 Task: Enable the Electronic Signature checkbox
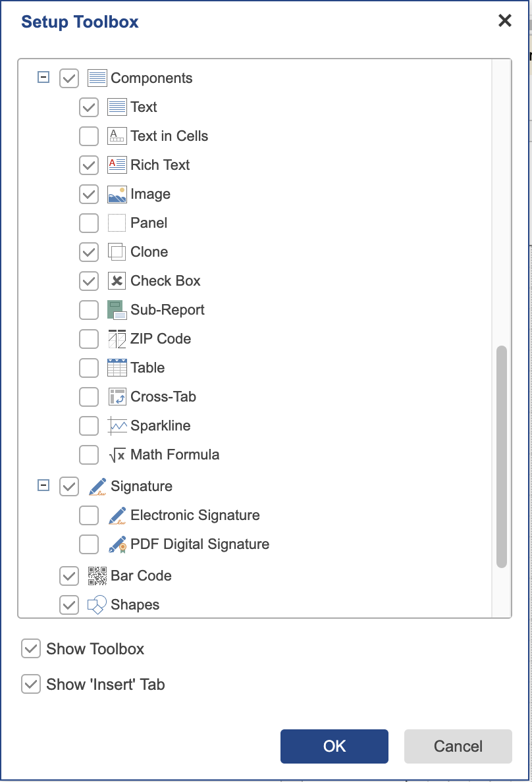click(x=89, y=515)
